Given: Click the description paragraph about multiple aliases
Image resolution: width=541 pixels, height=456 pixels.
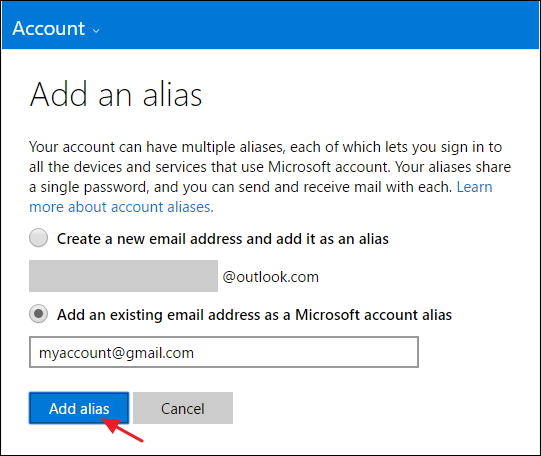Looking at the screenshot, I should (x=270, y=177).
